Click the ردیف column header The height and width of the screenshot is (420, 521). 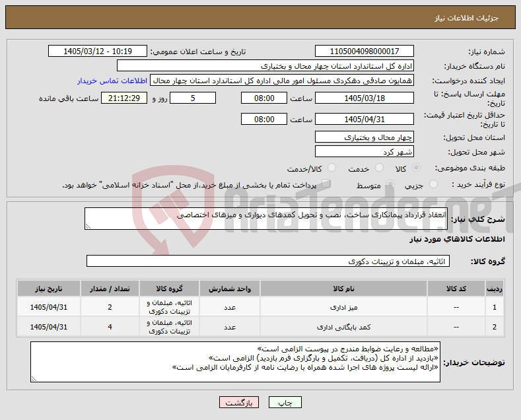tap(495, 289)
